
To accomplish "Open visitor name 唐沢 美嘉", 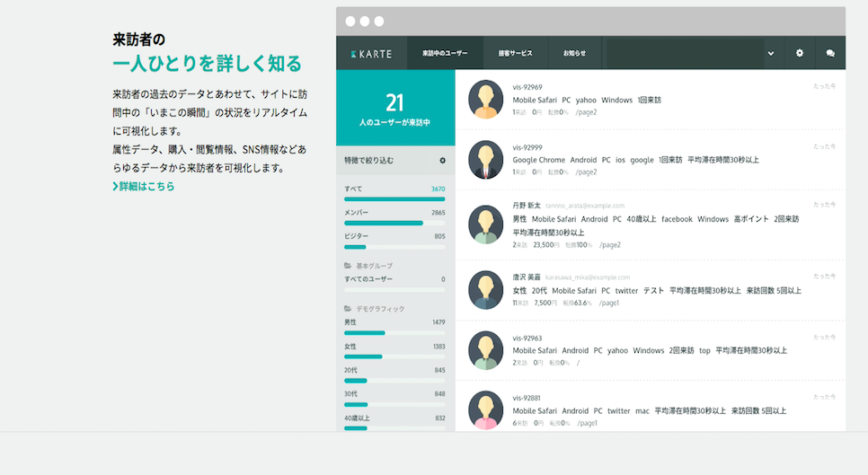I will (x=527, y=277).
